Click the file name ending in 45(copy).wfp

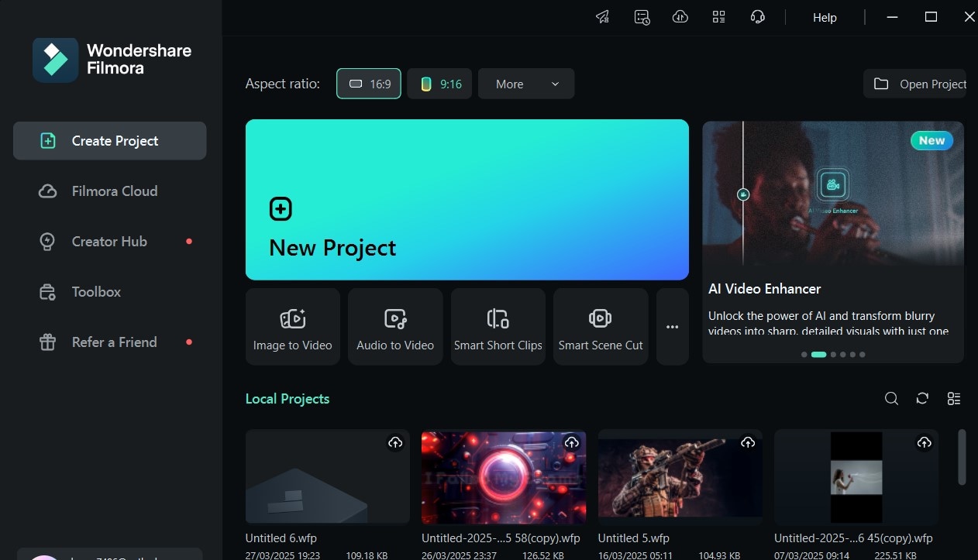[853, 538]
